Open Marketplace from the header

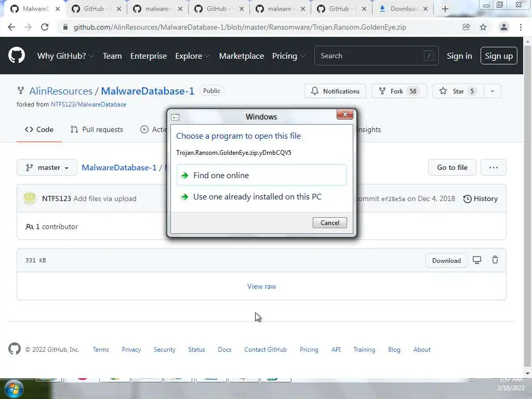(241, 56)
